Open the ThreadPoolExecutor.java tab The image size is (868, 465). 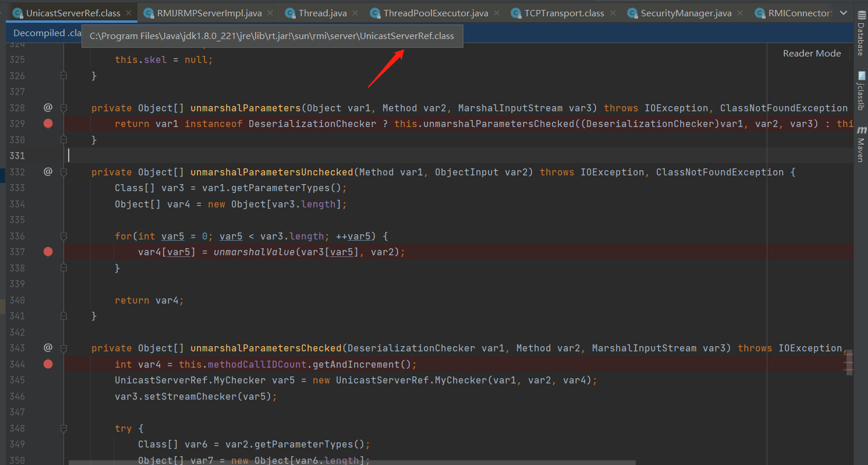click(436, 13)
